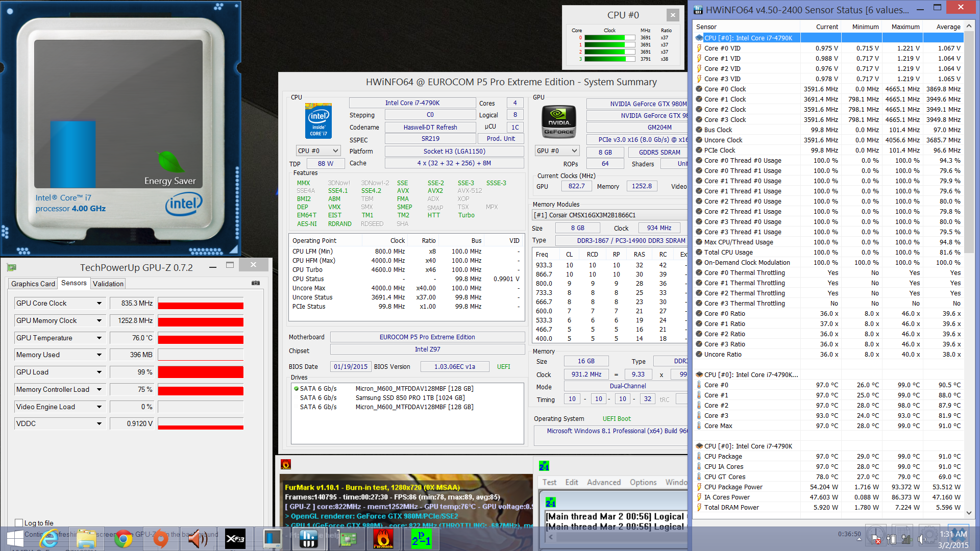Click the Maximum column header in HWiNFO
Viewport: 980px width, 551px height.
[902, 27]
